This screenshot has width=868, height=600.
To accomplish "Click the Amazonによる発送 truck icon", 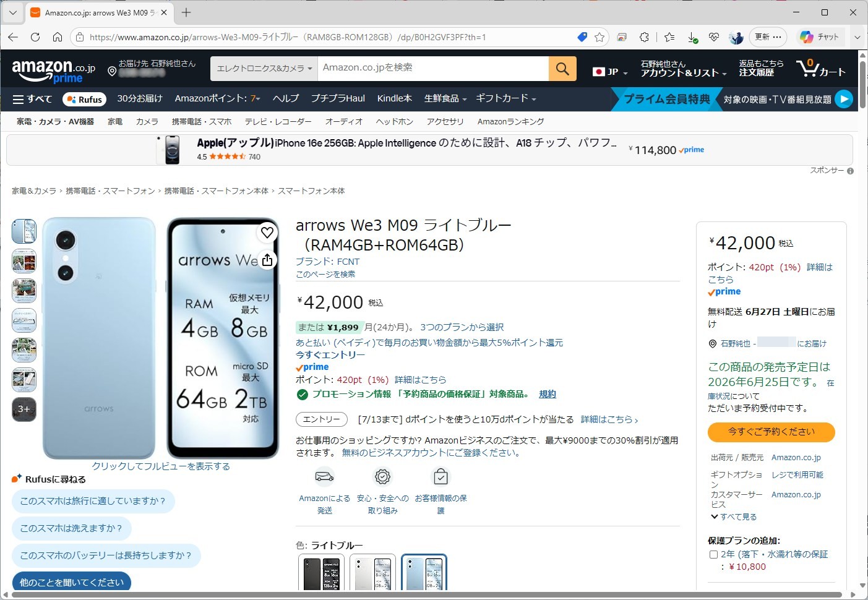I will tap(324, 476).
